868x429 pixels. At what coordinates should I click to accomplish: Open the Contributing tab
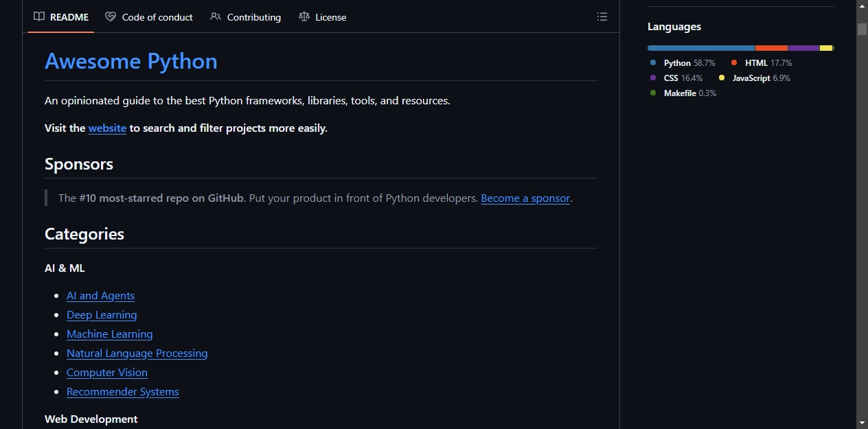coord(246,17)
